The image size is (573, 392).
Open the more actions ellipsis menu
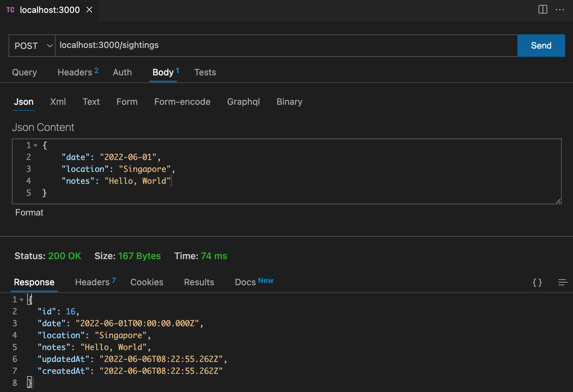560,10
